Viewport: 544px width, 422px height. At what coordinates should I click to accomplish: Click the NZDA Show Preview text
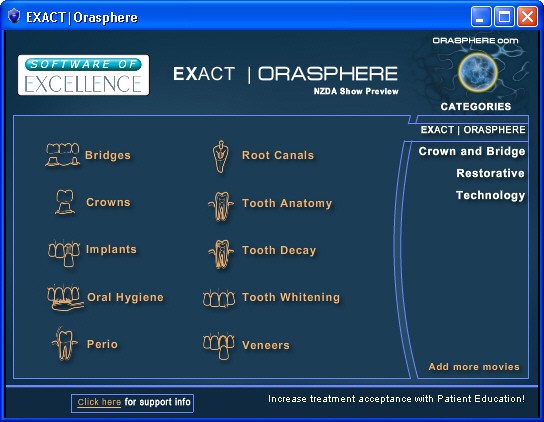tap(356, 91)
